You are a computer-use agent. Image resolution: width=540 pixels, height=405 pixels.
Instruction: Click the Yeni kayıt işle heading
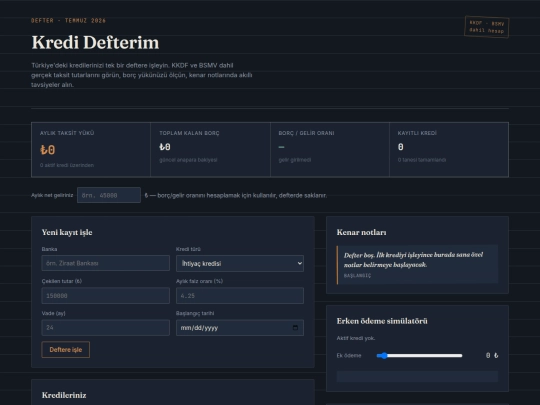67,232
